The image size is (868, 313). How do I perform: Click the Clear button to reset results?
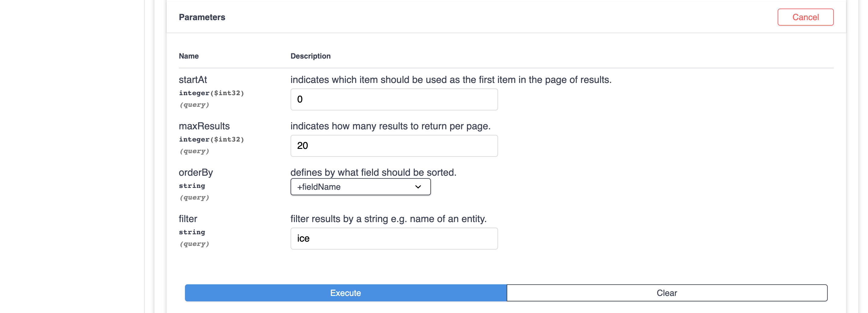[x=667, y=293]
